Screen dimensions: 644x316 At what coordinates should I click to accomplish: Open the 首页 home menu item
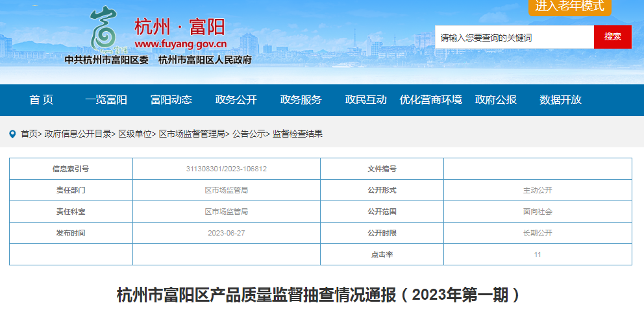(x=42, y=100)
